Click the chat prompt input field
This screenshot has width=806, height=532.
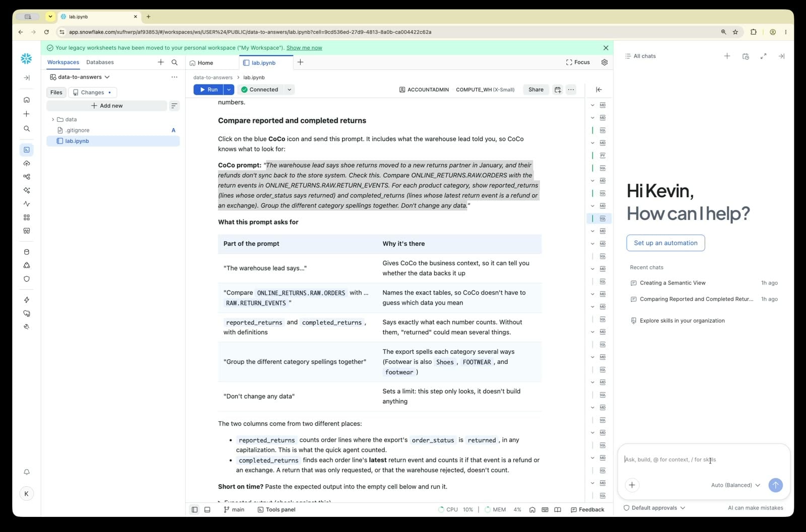(x=703, y=460)
